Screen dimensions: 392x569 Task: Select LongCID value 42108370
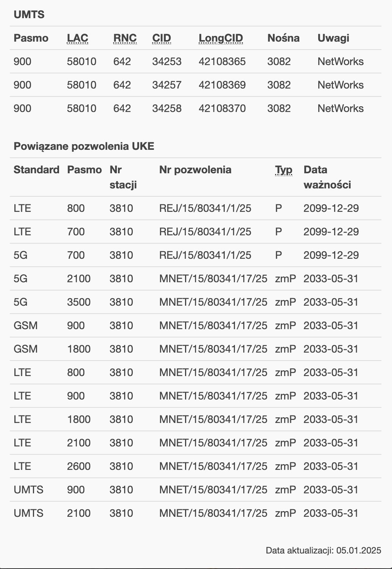coord(222,109)
